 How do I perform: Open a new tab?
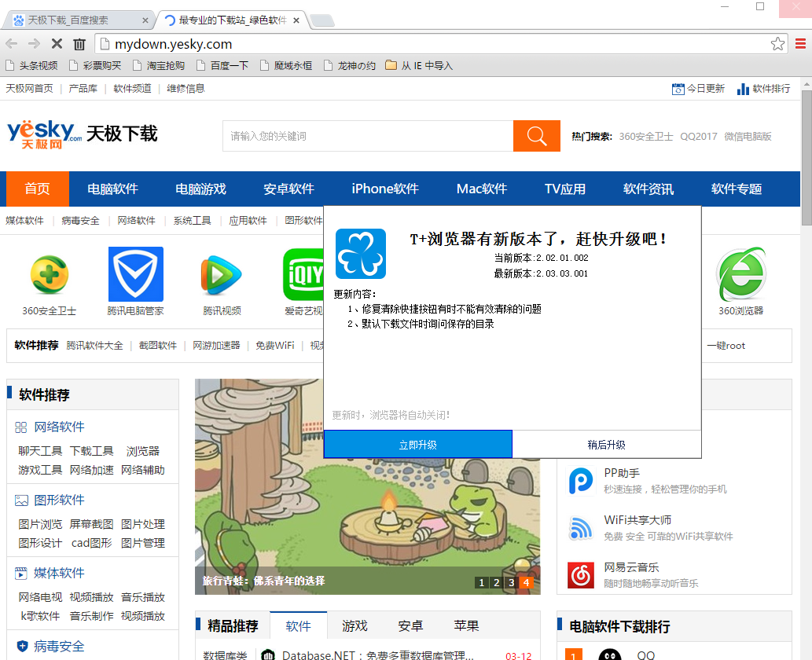pyautogui.click(x=322, y=20)
